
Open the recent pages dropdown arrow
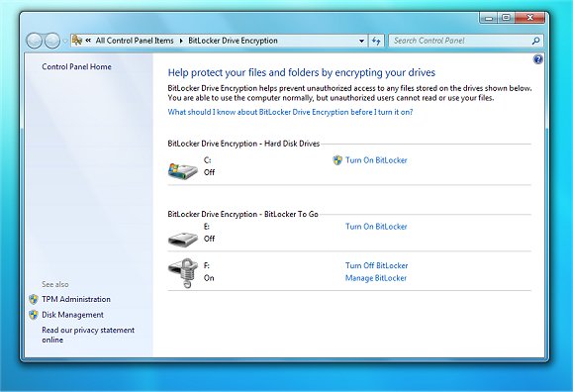click(64, 41)
